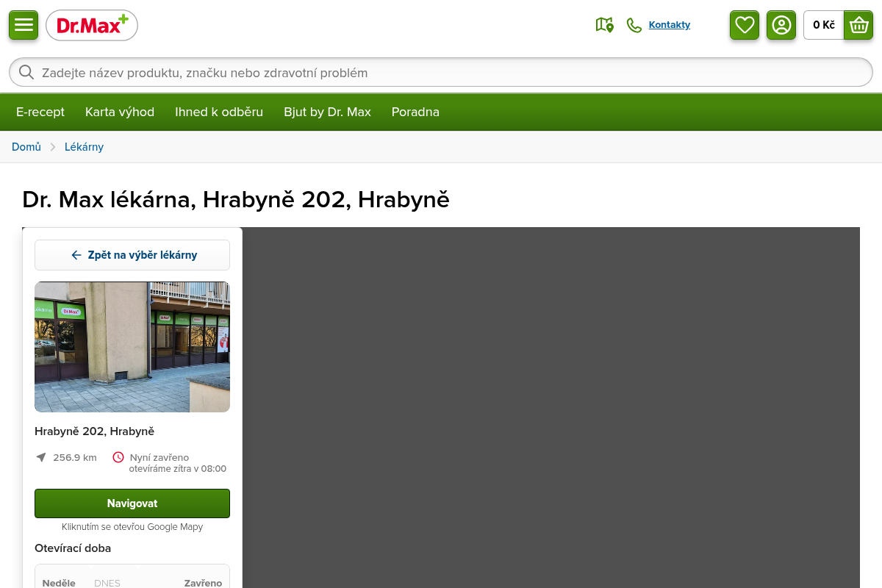The width and height of the screenshot is (882, 588).
Task: Click the page title Dr. Max lékárna, Hrabyně 202
Action: 236,199
